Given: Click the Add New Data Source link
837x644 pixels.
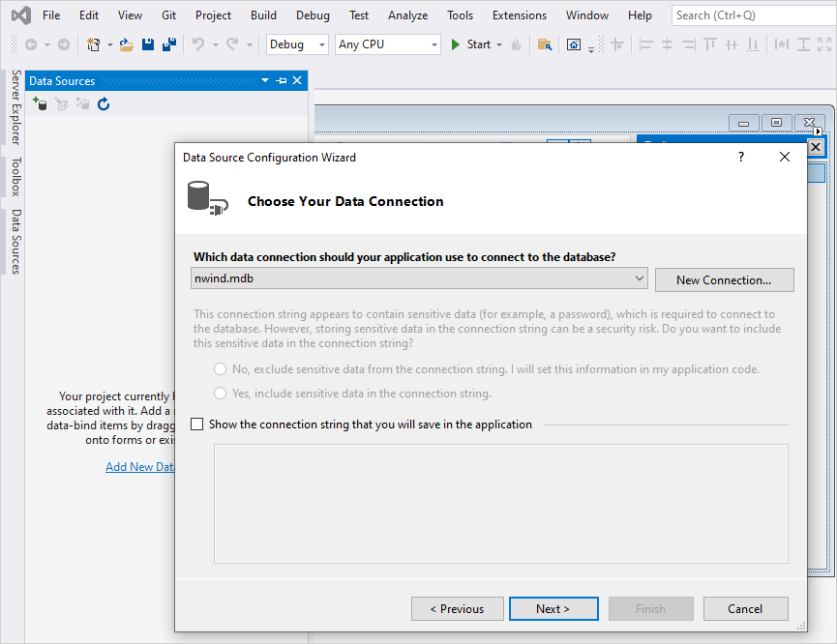Looking at the screenshot, I should pos(139,467).
